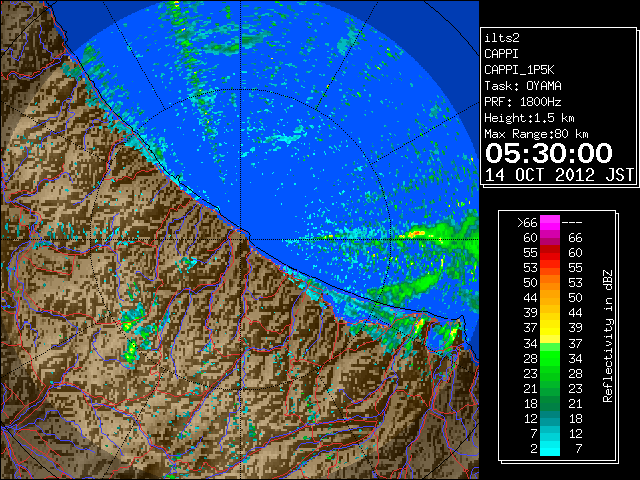This screenshot has width=640, height=480.
Task: Click the 'Height:1.5 km' text
Action: coord(529,118)
